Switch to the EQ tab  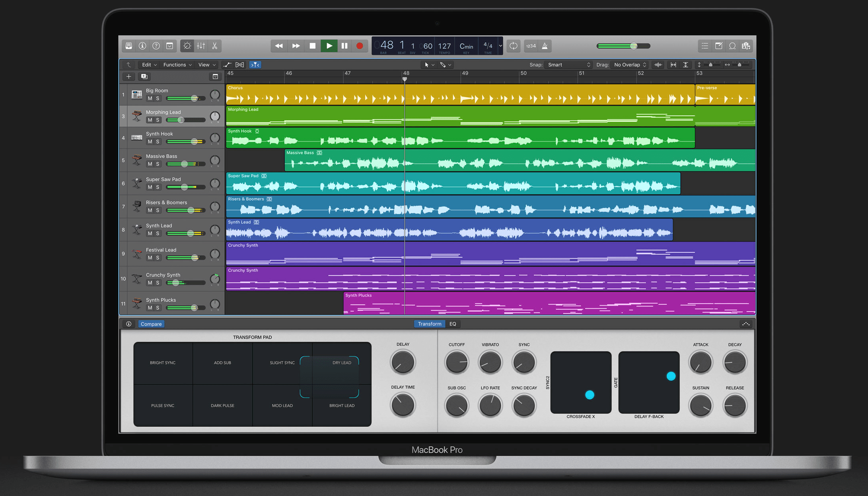coord(453,324)
